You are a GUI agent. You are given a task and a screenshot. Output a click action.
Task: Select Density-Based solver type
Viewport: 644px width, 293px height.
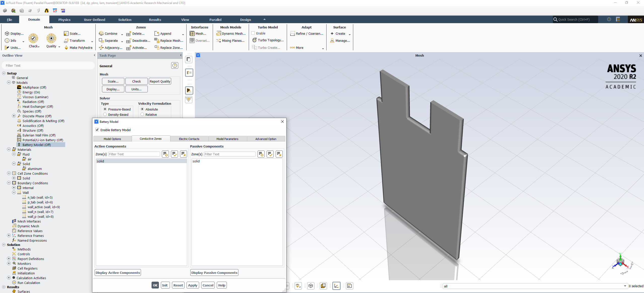click(105, 115)
